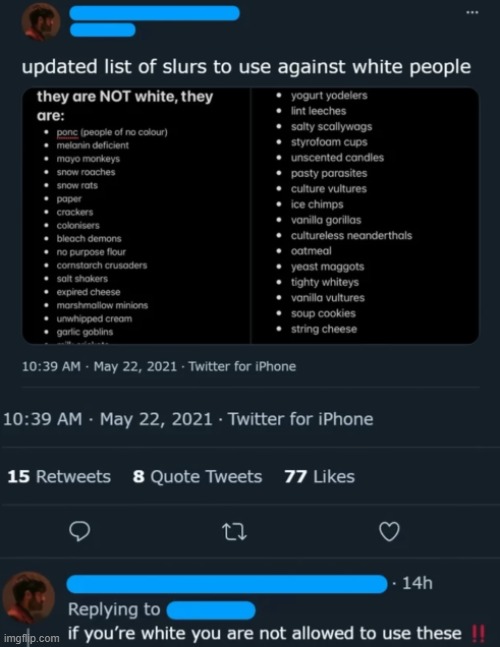500x647 pixels.
Task: Click the redacted name in the reply
Action: [x=227, y=584]
